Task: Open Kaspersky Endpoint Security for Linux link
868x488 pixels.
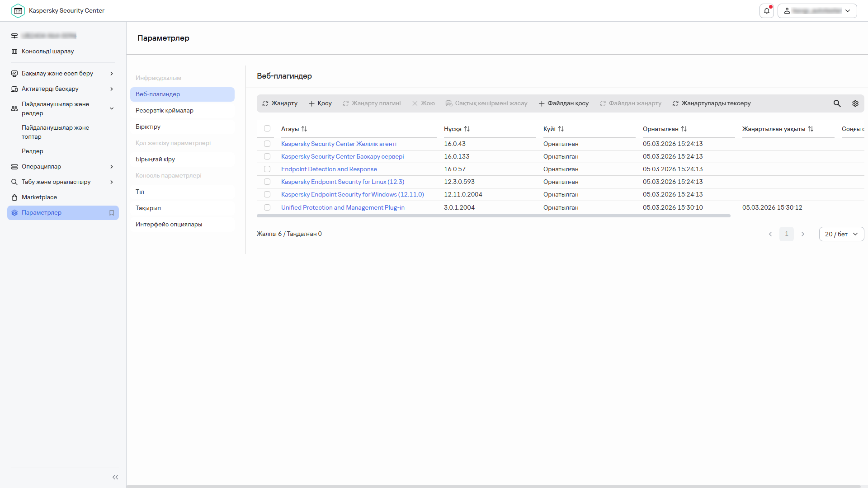Action: point(343,182)
